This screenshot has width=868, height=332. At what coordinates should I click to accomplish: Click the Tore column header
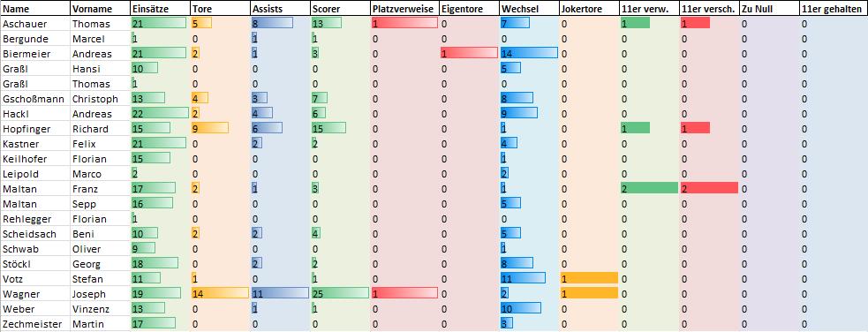click(x=220, y=9)
